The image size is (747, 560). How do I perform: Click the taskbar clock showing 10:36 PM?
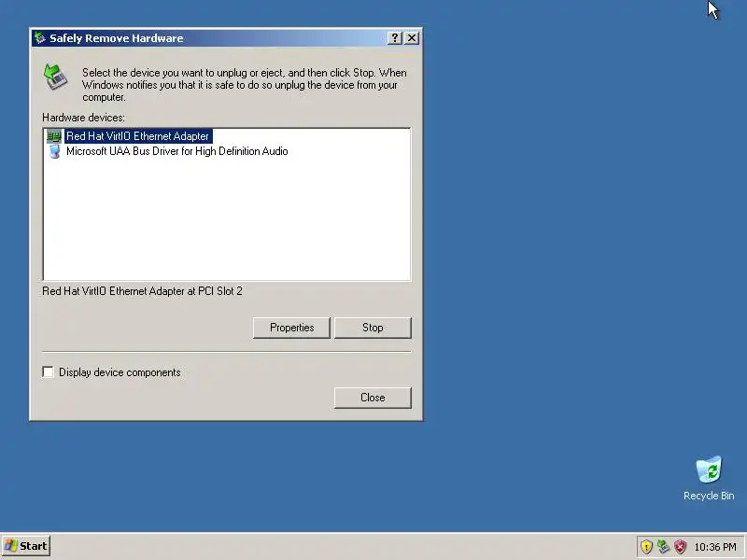pyautogui.click(x=715, y=547)
